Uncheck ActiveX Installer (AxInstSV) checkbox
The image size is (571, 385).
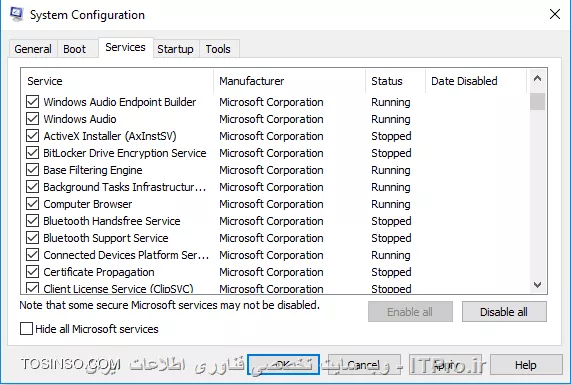click(32, 136)
